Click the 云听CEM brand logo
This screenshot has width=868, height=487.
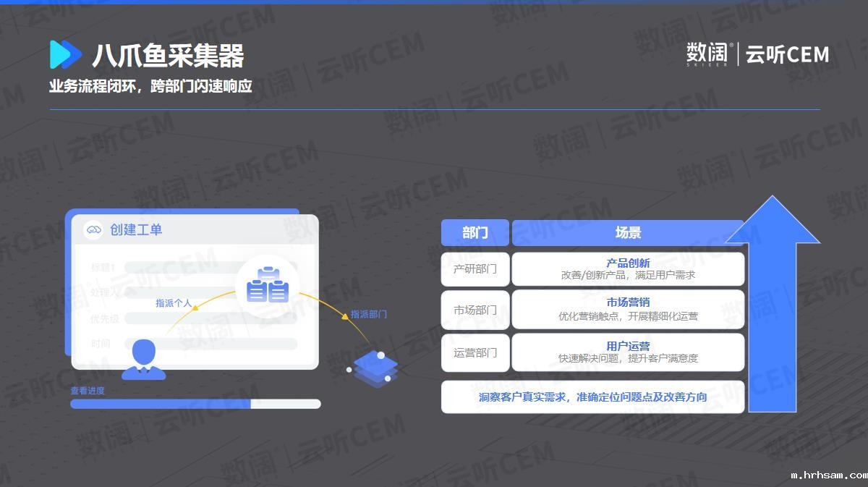787,54
